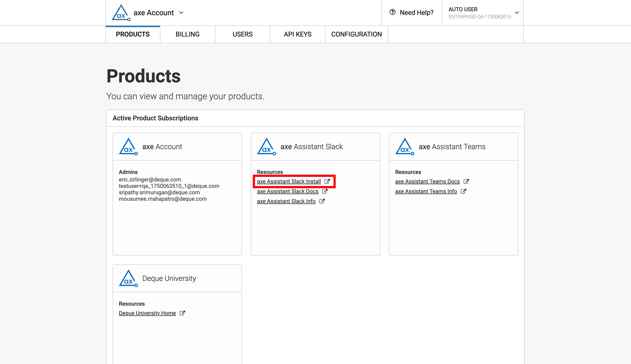Go to the API Keys tab

[x=298, y=34]
